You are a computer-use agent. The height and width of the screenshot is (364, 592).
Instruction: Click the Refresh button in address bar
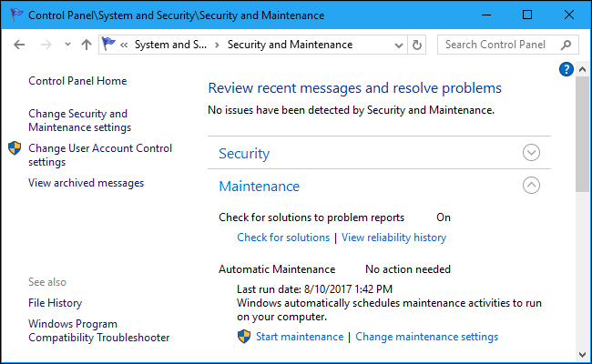coord(417,45)
